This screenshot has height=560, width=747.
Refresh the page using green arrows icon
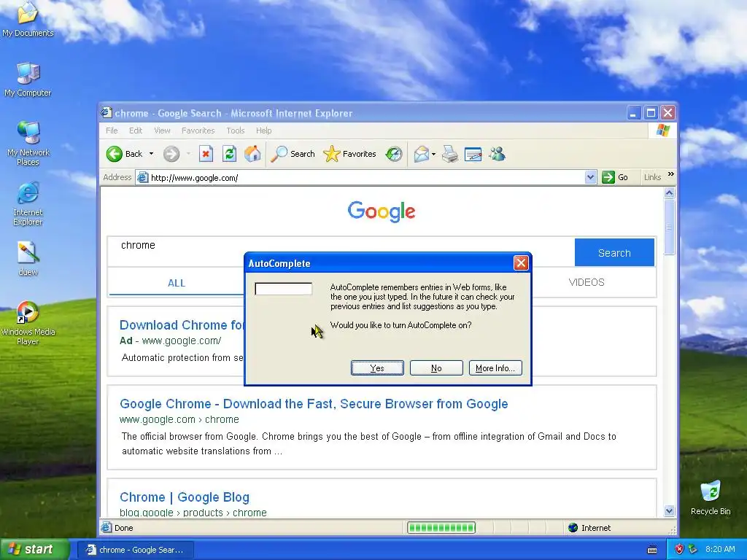[x=229, y=154]
